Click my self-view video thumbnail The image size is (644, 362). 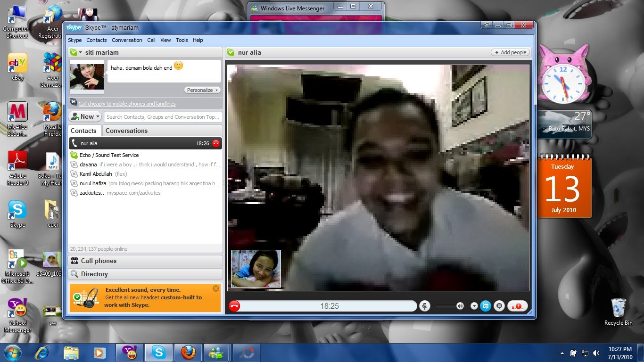[x=256, y=269]
